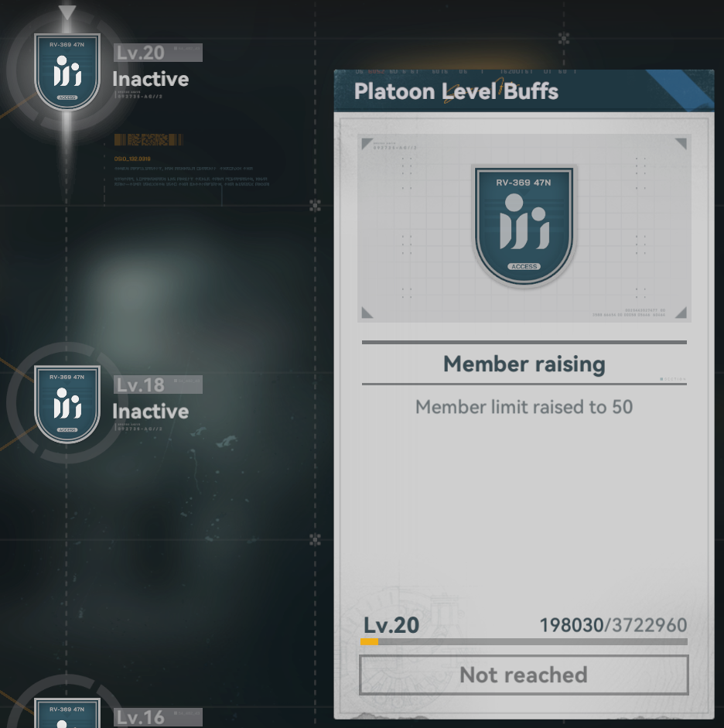Click the Platoon Level Buffs title

click(x=456, y=91)
